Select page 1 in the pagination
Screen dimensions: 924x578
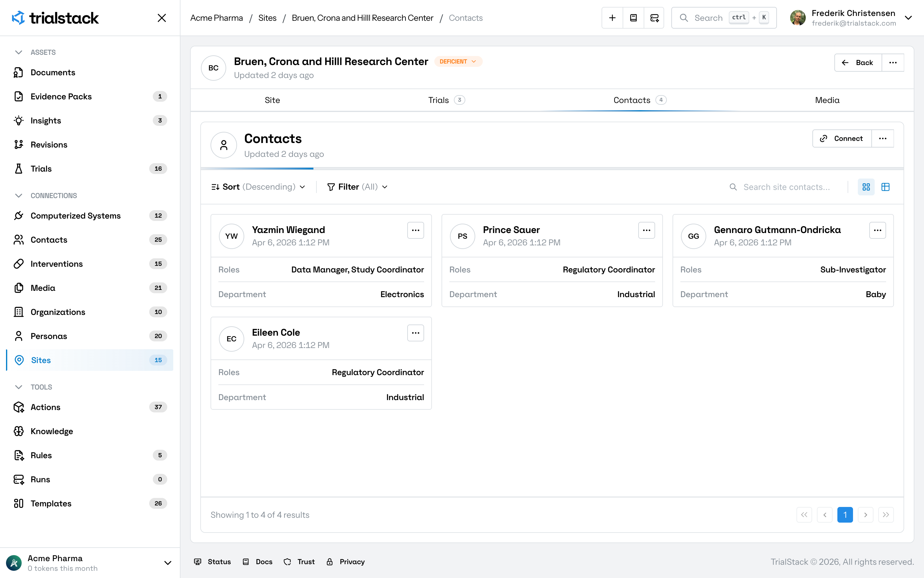(845, 515)
